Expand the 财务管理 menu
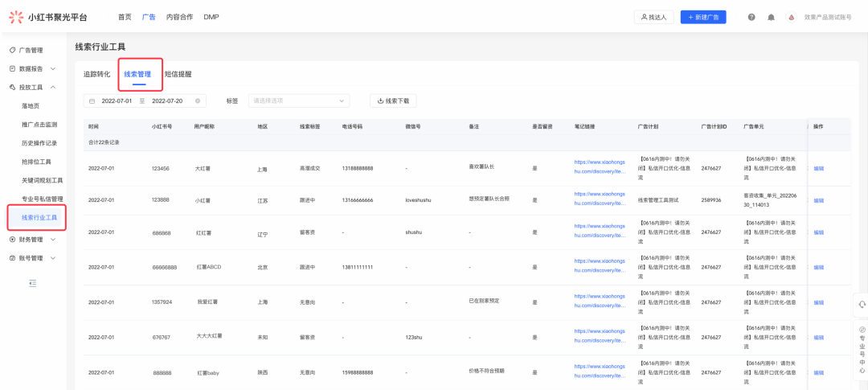Viewport: 868px width, 390px height. (x=53, y=240)
